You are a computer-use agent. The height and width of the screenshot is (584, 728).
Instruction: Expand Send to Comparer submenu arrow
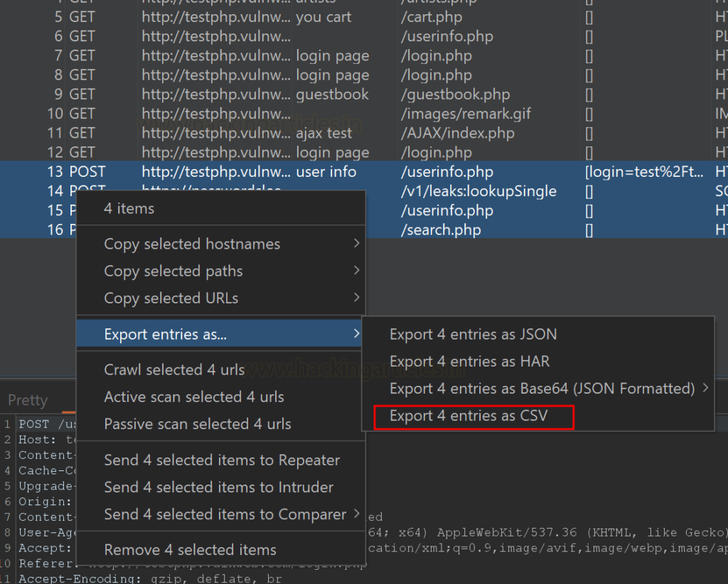(355, 514)
